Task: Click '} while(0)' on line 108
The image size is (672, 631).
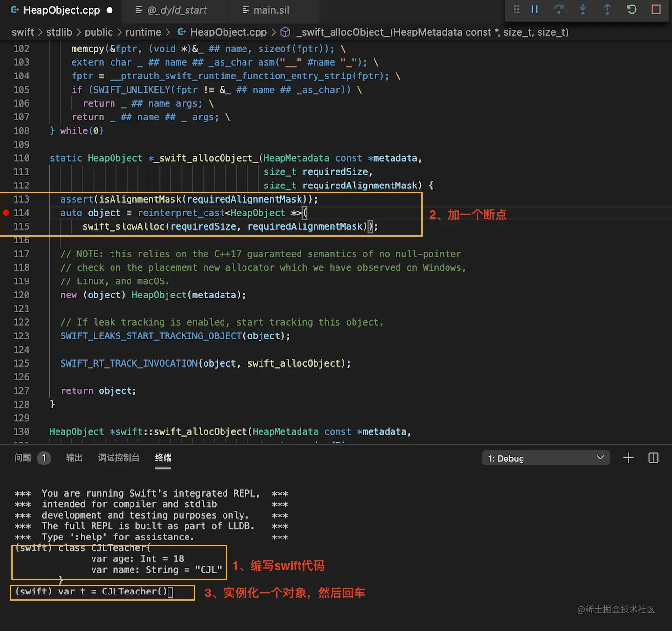Action: (x=76, y=130)
